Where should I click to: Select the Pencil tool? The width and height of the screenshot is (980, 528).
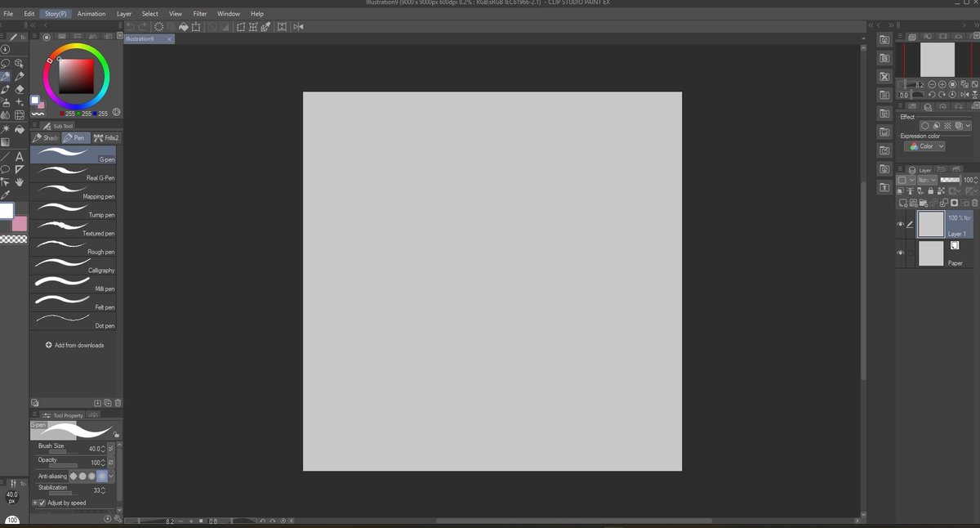20,77
